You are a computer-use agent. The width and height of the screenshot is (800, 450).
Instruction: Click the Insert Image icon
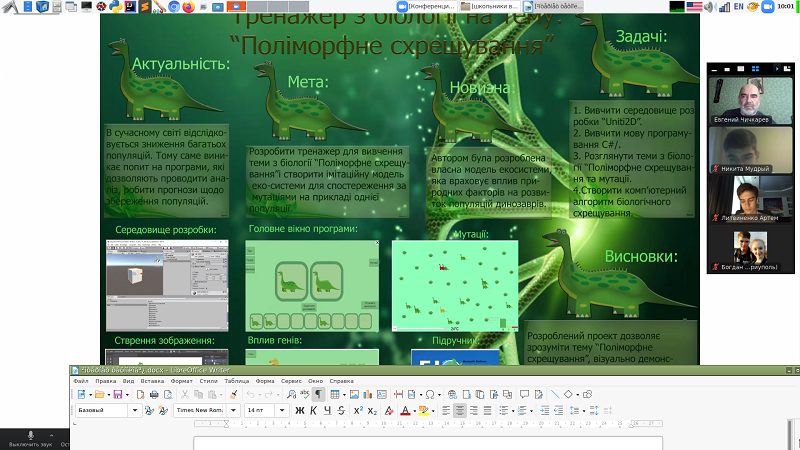pos(354,394)
